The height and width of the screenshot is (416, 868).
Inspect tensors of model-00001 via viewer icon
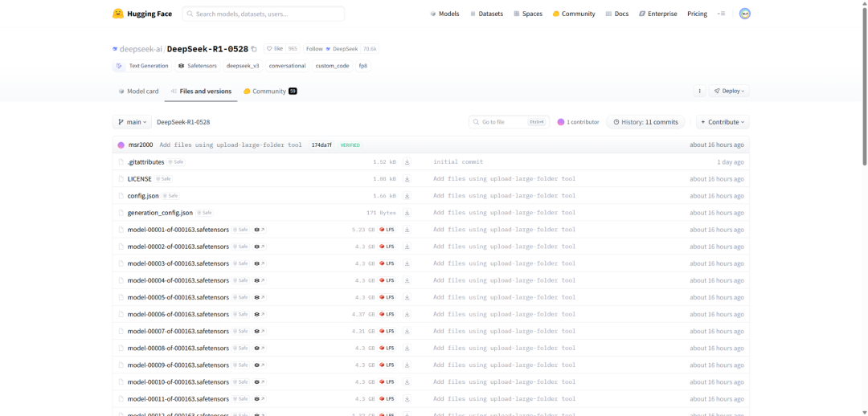260,230
